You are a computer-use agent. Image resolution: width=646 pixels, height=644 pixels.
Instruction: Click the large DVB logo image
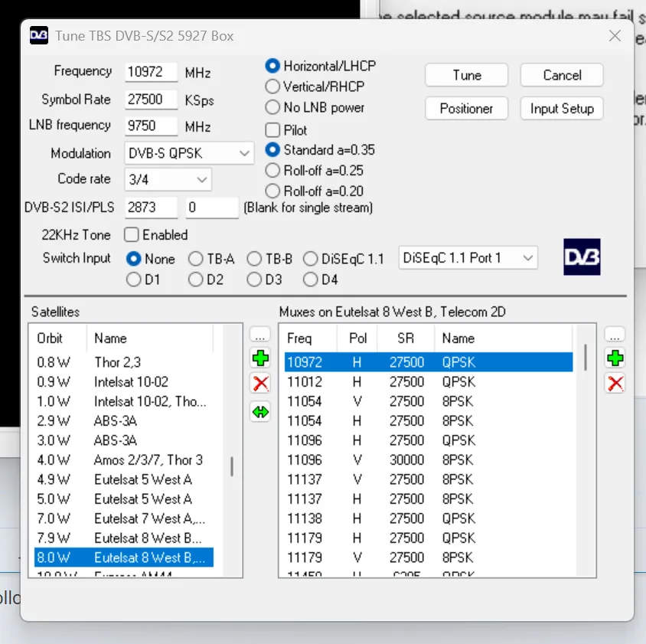(582, 257)
